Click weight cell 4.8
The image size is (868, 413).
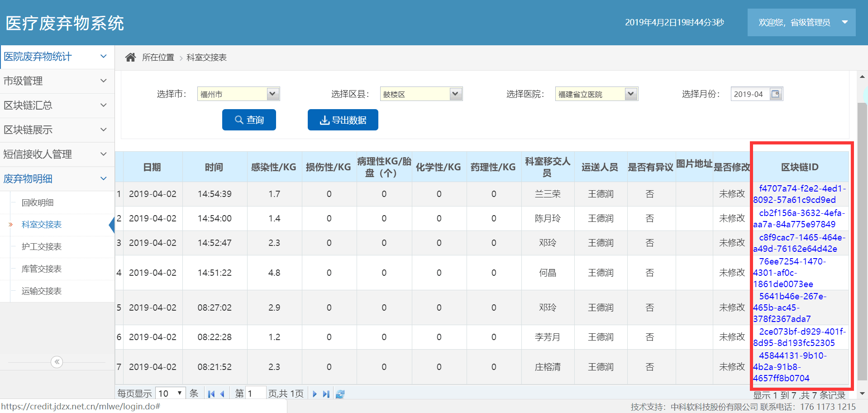click(x=274, y=273)
